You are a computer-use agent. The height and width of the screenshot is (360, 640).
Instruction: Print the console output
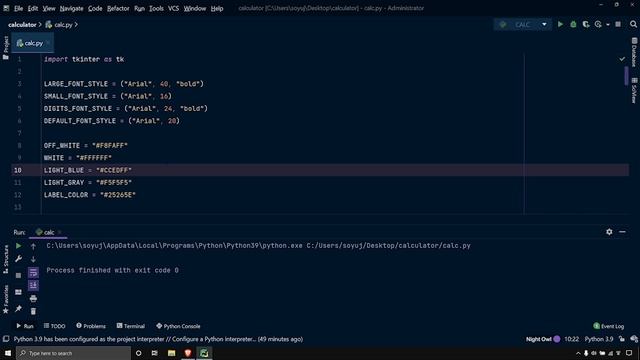[33, 299]
